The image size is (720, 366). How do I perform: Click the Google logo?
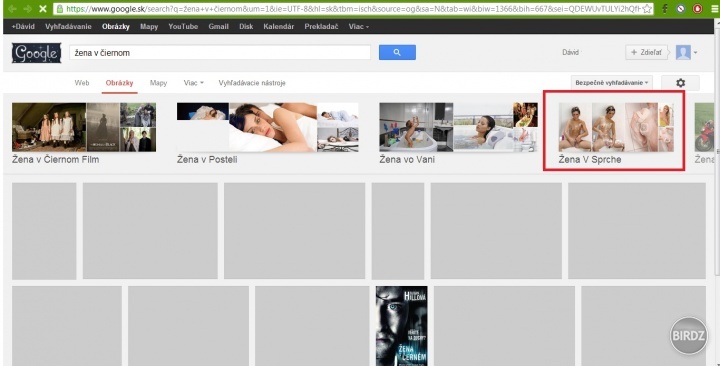pos(36,53)
